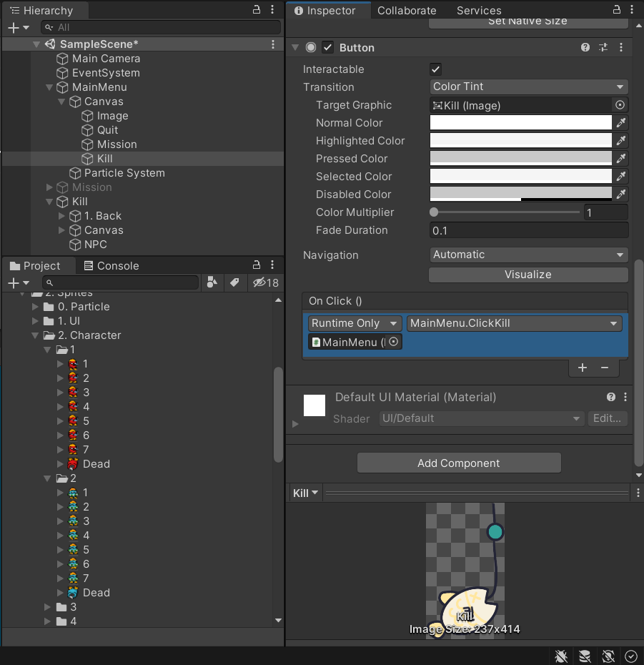Select Quit object under Canvas

[x=107, y=130]
